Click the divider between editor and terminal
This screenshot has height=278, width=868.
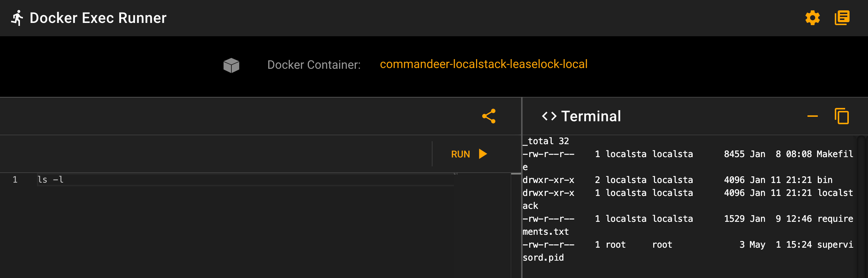(x=522, y=188)
